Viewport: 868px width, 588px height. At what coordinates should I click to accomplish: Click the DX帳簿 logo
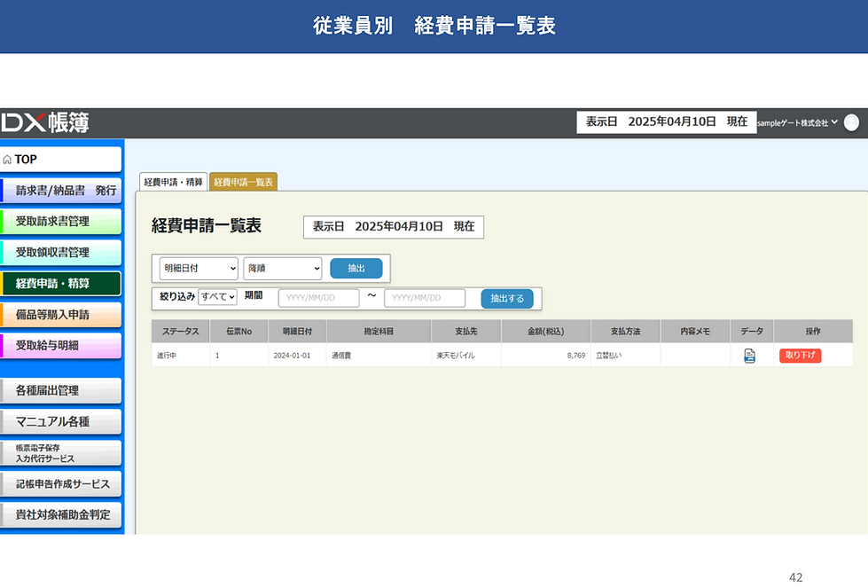click(x=45, y=122)
